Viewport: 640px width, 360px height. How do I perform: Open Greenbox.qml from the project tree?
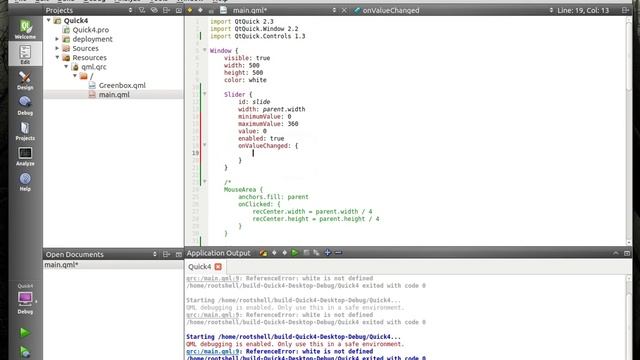pyautogui.click(x=122, y=85)
